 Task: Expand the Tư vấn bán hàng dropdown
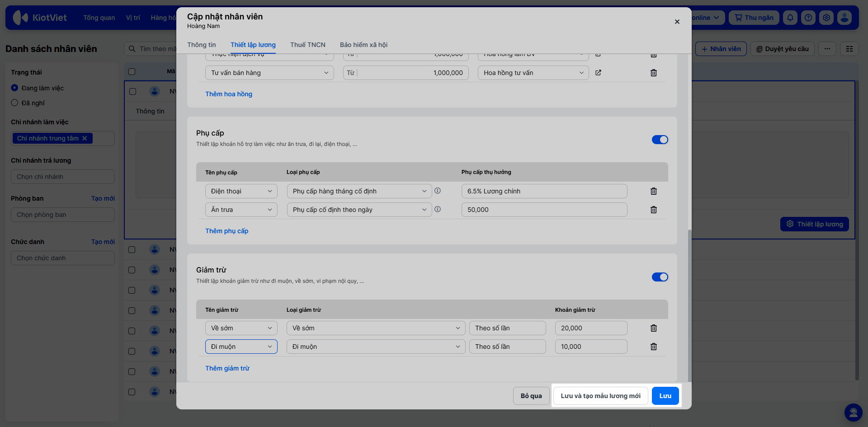coord(269,73)
